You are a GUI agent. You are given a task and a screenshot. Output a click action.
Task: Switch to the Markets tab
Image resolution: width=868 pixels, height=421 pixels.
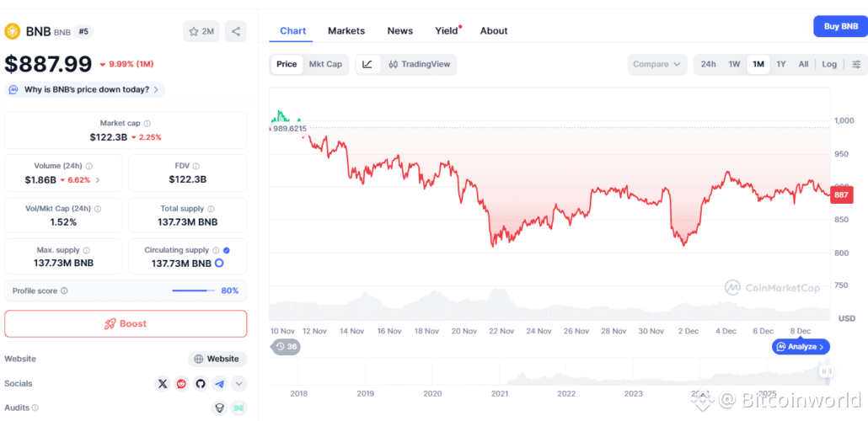[346, 30]
